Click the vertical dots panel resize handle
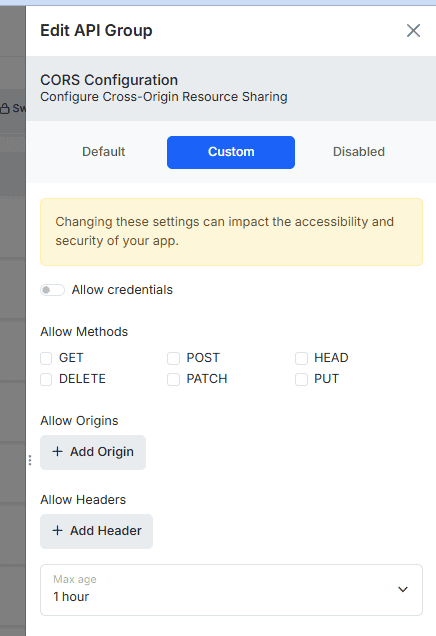This screenshot has height=636, width=436. tap(30, 460)
